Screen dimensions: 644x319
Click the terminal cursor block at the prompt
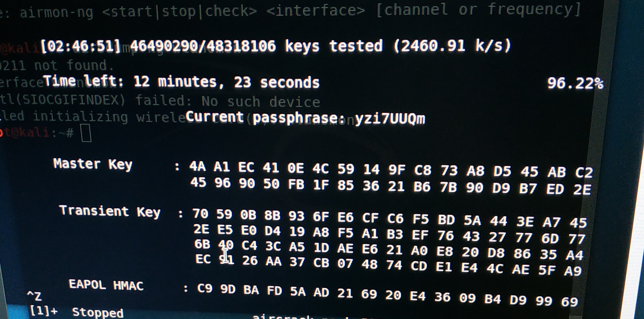coord(86,134)
